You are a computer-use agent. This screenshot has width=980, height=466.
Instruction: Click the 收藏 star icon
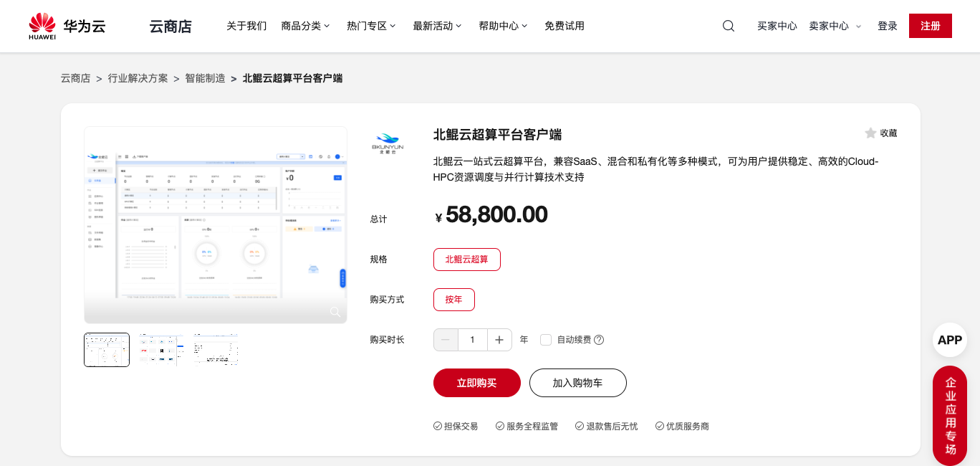click(x=870, y=133)
